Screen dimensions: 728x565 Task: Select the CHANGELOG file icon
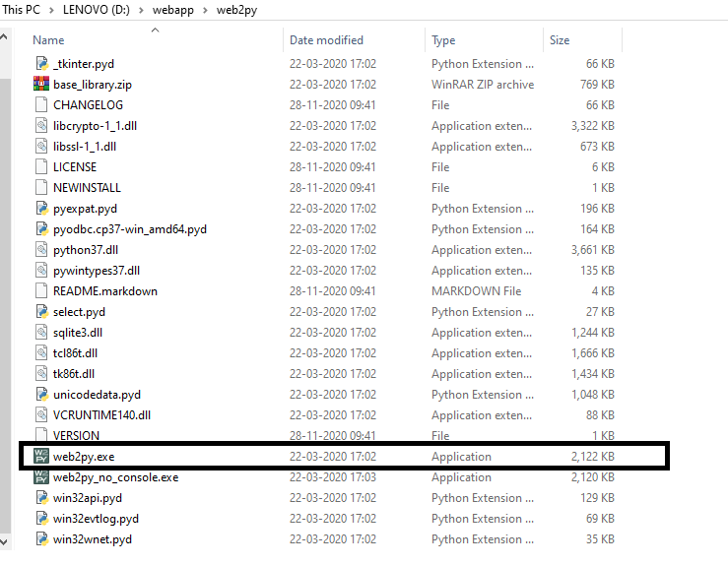(x=41, y=105)
